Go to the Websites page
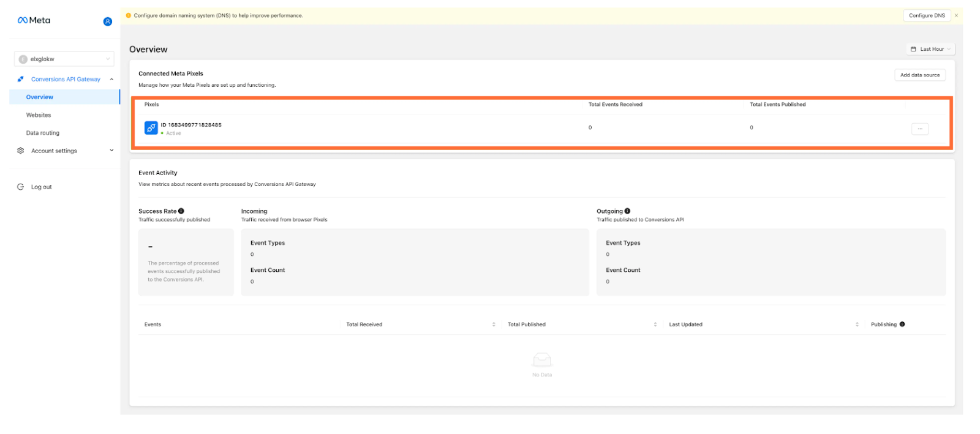980x434 pixels. 39,115
